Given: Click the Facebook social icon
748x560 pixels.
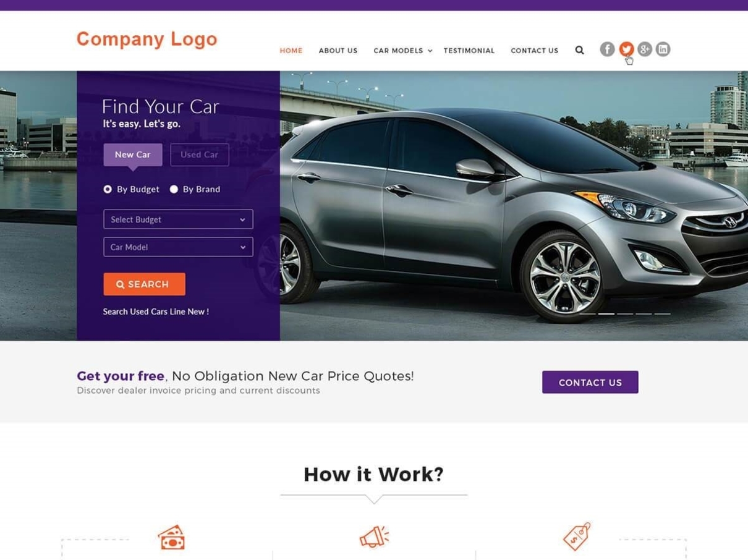Looking at the screenshot, I should pos(607,49).
